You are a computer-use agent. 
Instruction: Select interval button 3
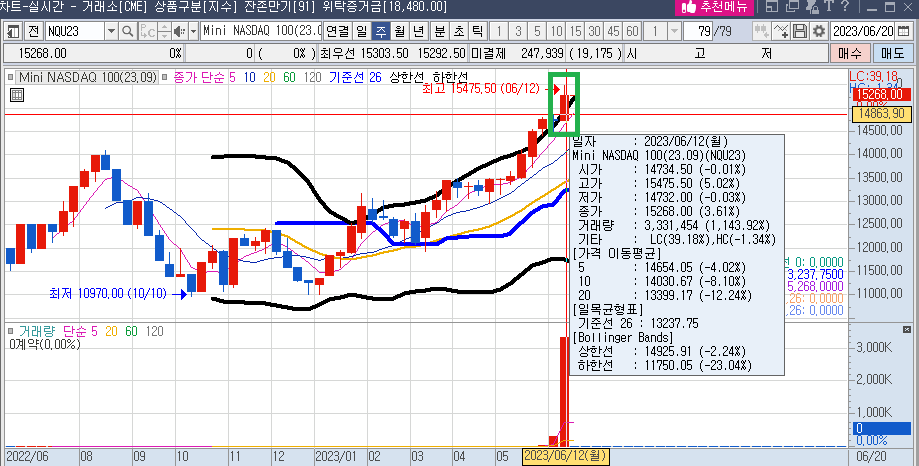[x=518, y=31]
